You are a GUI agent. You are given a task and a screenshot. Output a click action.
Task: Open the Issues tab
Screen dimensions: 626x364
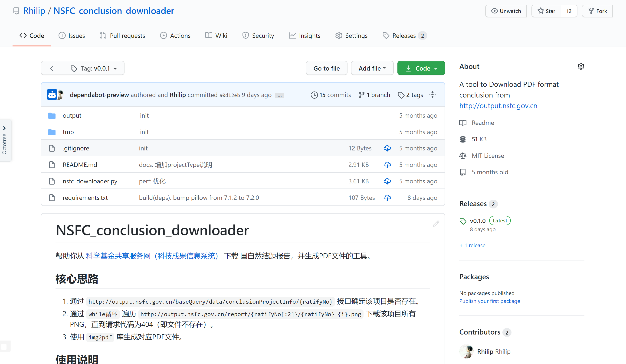[72, 36]
